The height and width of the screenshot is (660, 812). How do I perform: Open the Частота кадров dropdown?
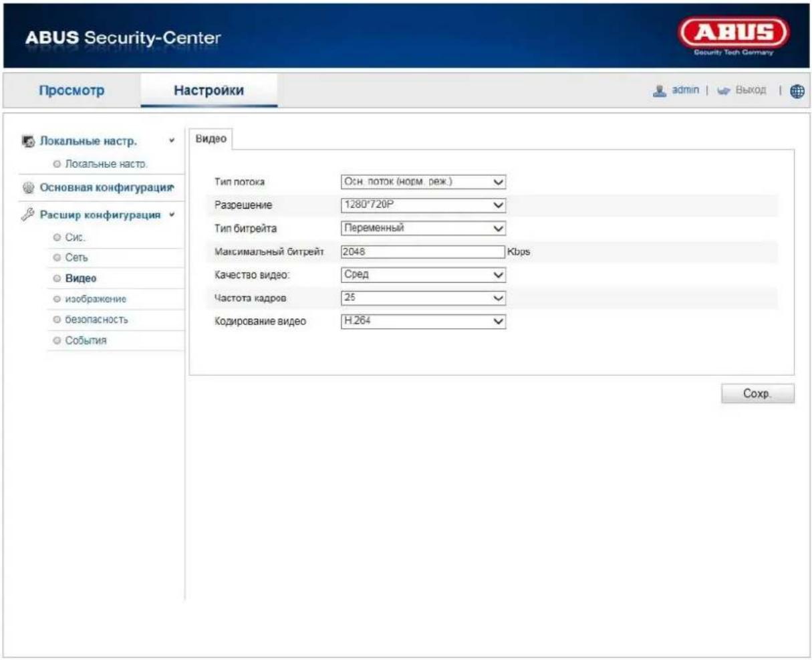(423, 298)
